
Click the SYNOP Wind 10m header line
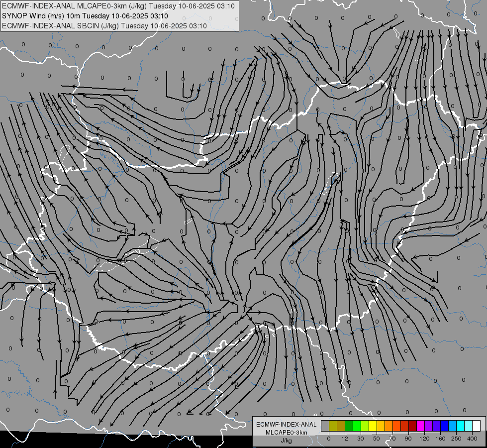85,16
